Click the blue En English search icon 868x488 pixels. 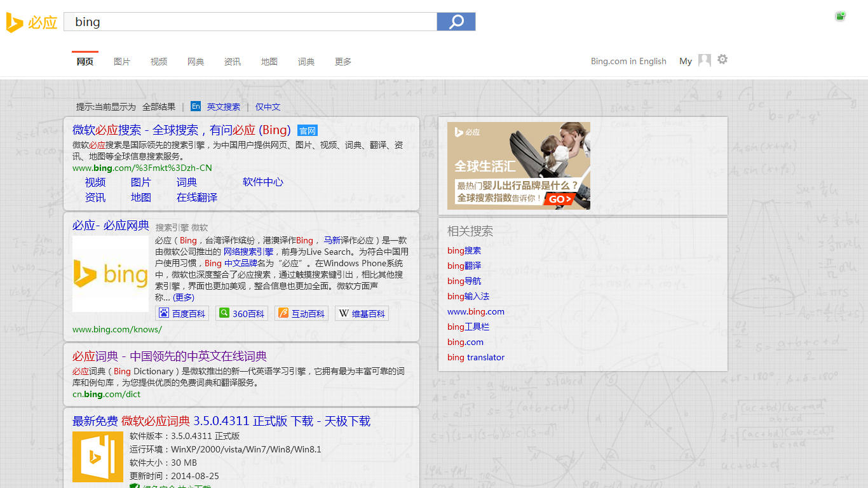coord(196,106)
